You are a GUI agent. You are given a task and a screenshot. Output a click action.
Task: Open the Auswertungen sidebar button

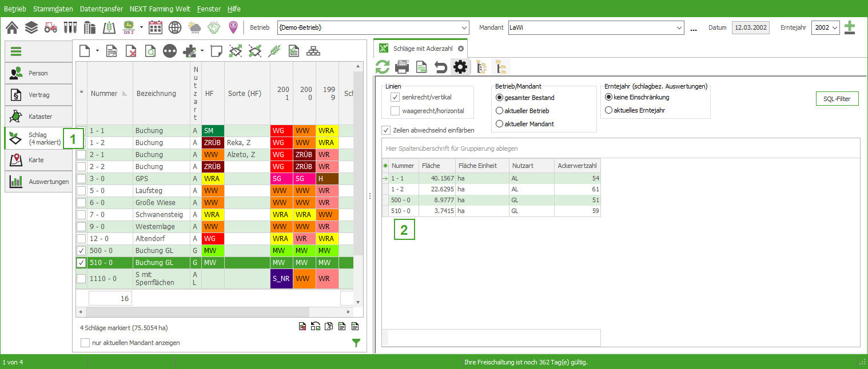point(39,182)
